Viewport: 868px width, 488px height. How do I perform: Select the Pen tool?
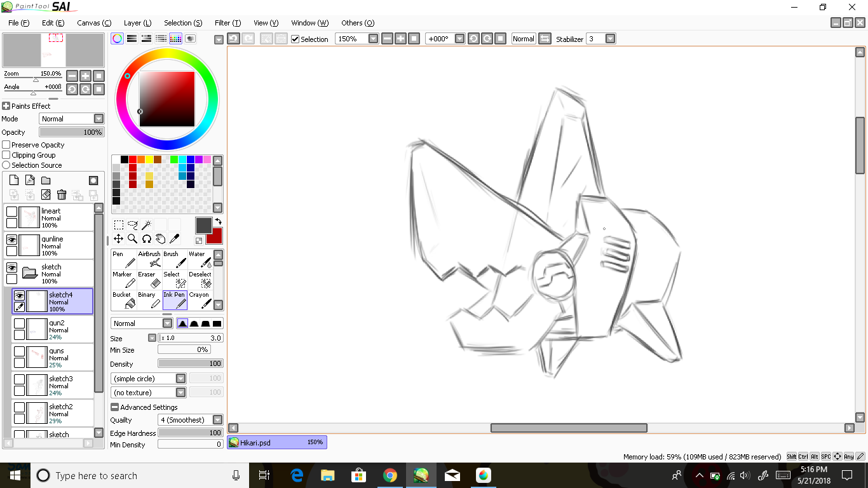(x=124, y=259)
